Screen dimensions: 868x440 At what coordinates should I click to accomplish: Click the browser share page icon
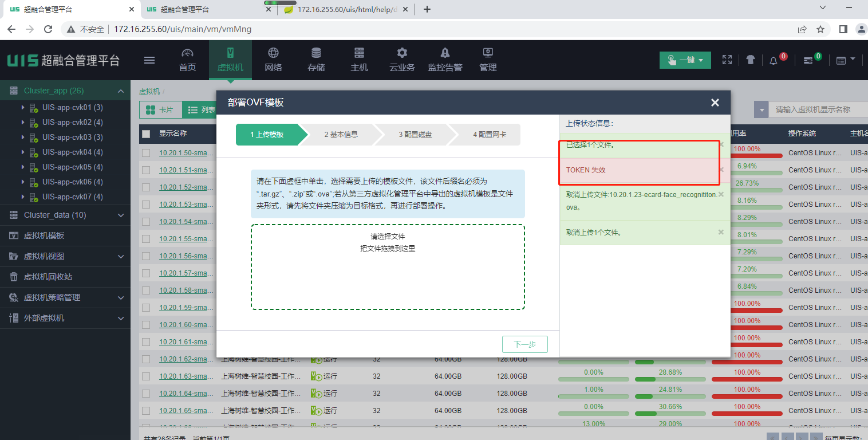802,29
